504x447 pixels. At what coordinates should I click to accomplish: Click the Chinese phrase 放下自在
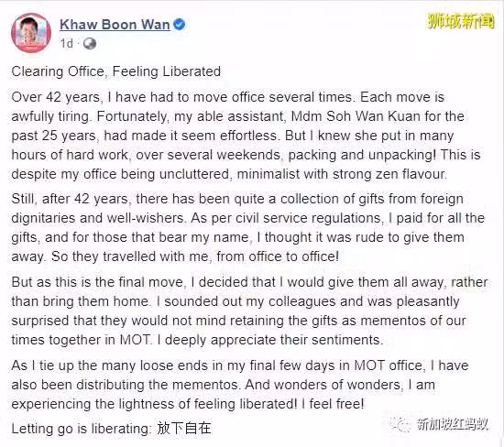click(184, 429)
